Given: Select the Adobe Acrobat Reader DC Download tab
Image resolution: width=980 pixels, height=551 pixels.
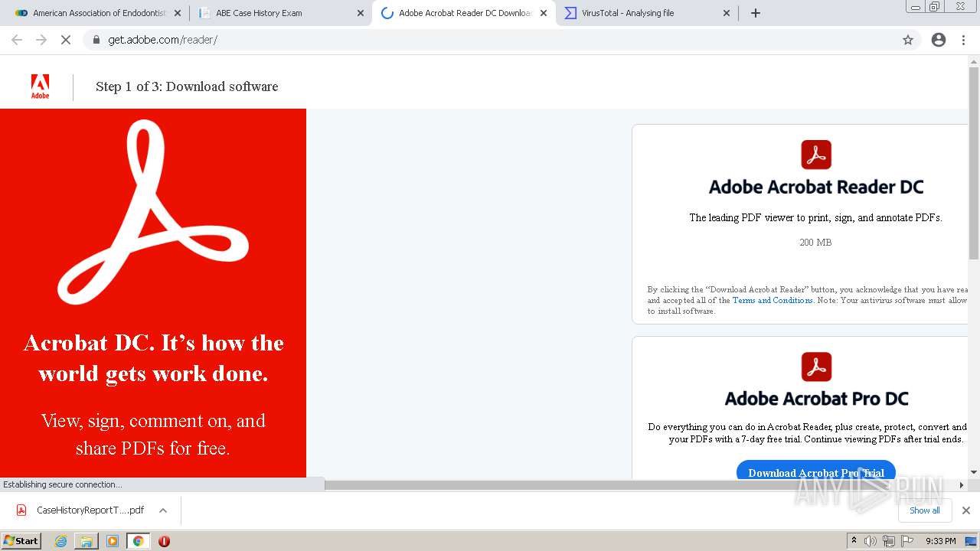Looking at the screenshot, I should pyautogui.click(x=464, y=13).
